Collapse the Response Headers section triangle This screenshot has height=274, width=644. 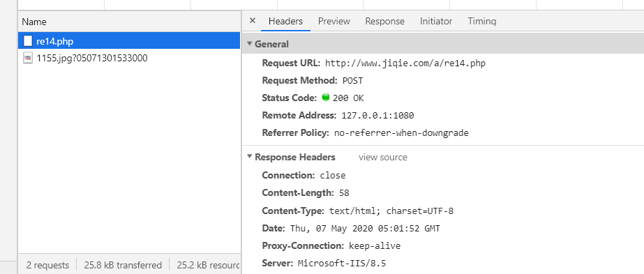click(249, 157)
